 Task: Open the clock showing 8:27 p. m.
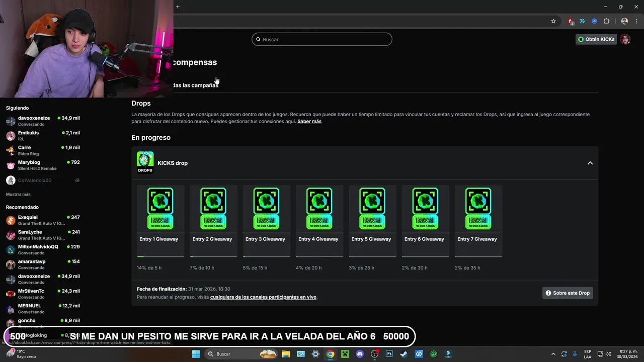(628, 354)
